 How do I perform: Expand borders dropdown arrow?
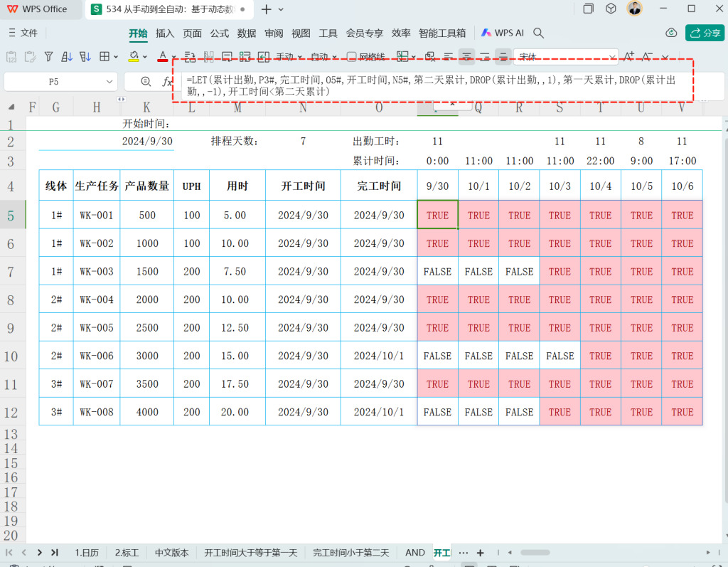(x=116, y=57)
